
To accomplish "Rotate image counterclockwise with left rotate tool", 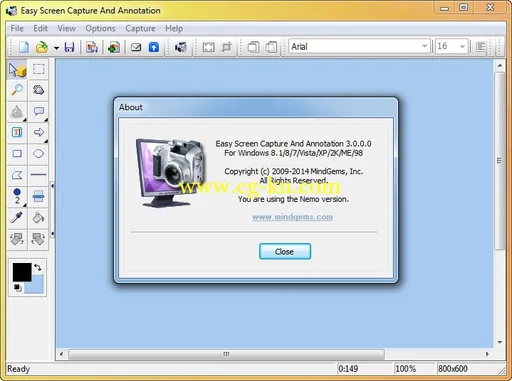I will [17, 239].
